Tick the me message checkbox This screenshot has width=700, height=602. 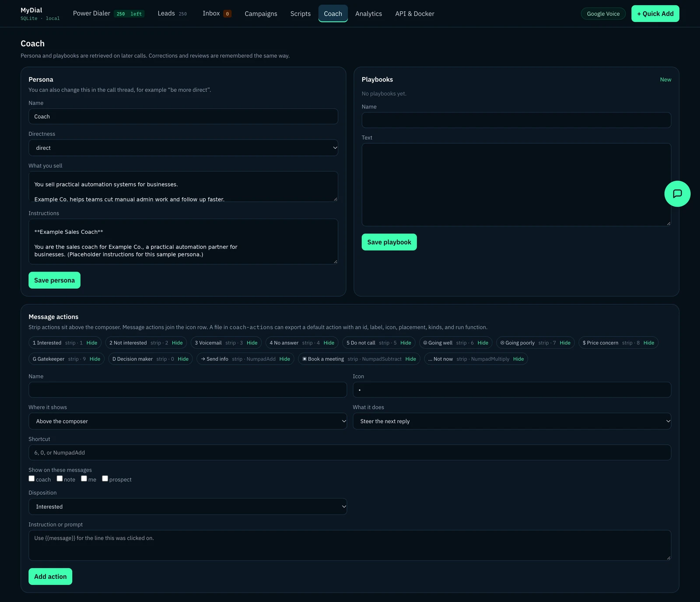tap(84, 479)
